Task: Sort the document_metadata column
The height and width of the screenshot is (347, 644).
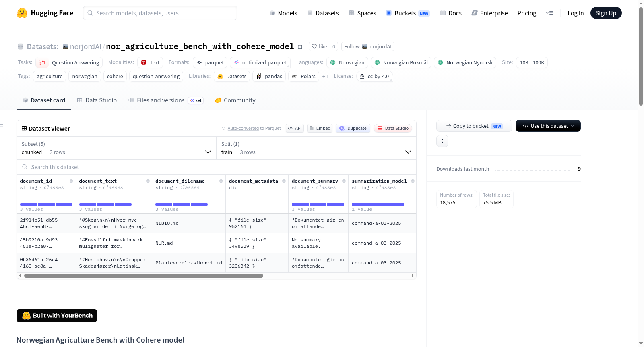Action: click(284, 181)
